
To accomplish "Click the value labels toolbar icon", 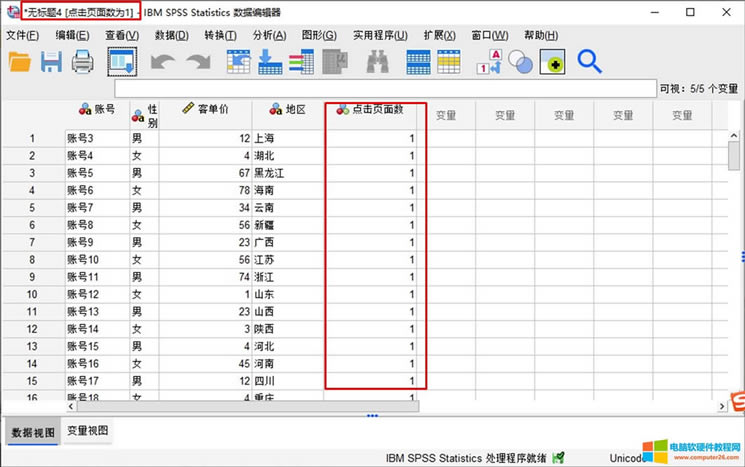I will point(489,62).
